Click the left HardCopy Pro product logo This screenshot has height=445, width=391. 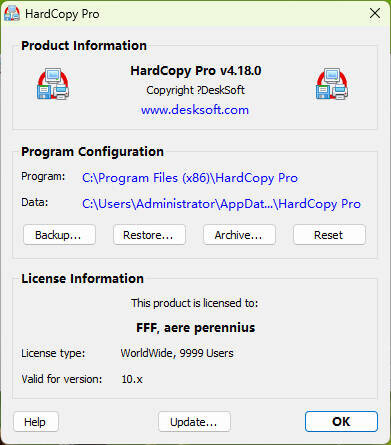pos(53,84)
